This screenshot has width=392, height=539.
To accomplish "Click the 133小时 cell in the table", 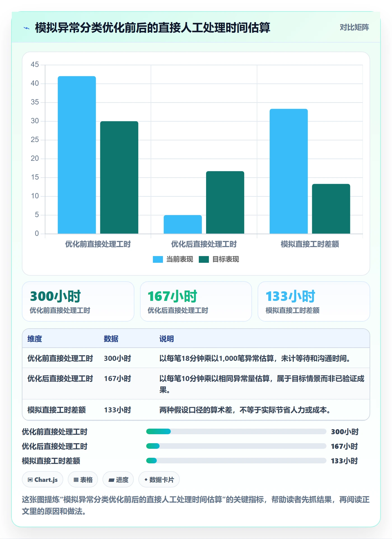I will point(118,410).
